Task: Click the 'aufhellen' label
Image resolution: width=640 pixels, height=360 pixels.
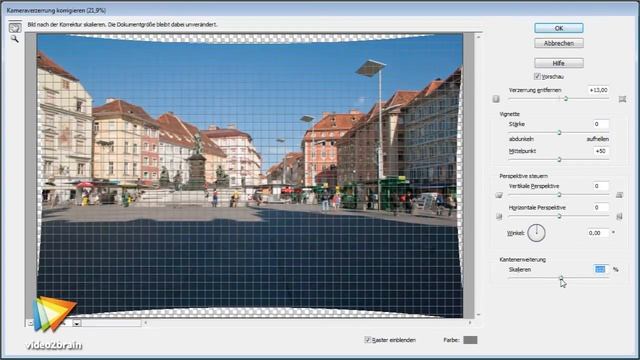Action: point(598,139)
